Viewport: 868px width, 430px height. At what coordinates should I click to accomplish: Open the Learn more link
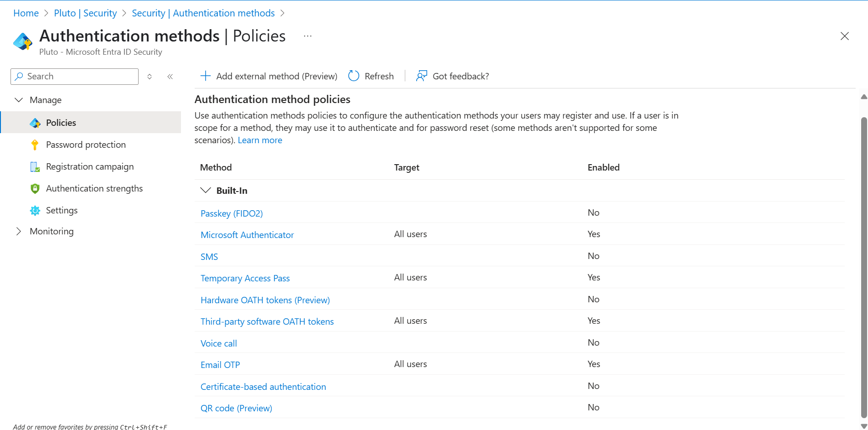tap(260, 140)
